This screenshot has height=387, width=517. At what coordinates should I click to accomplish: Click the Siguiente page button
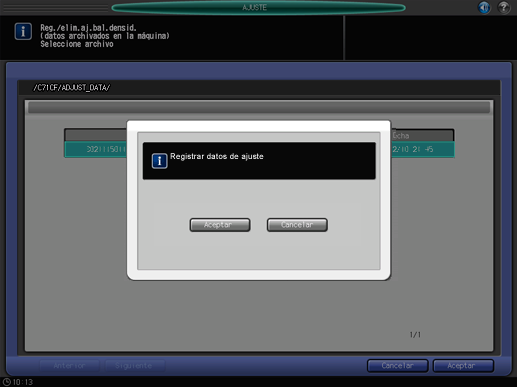point(134,366)
